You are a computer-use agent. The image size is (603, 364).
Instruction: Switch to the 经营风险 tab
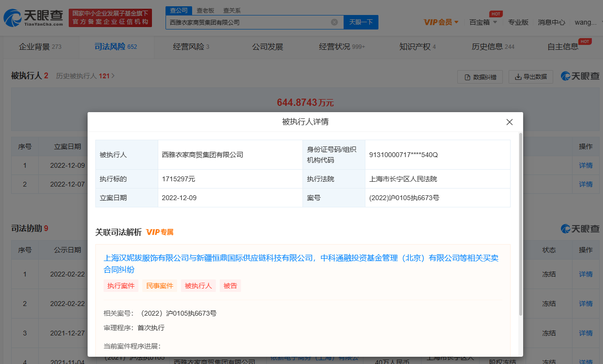[191, 47]
